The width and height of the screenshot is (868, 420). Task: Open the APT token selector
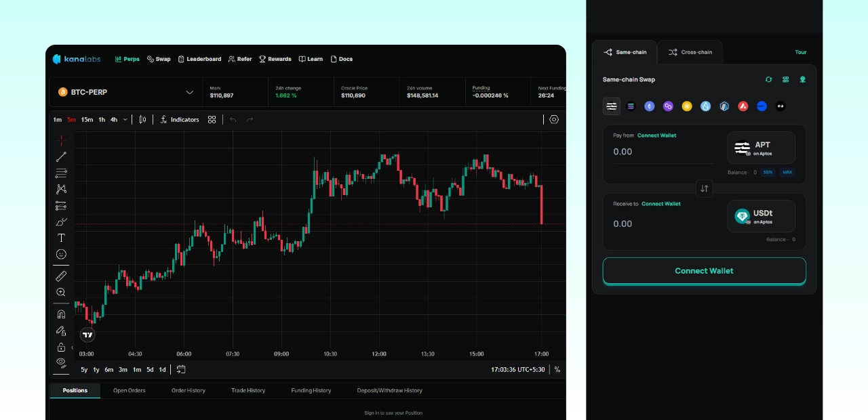pyautogui.click(x=762, y=148)
